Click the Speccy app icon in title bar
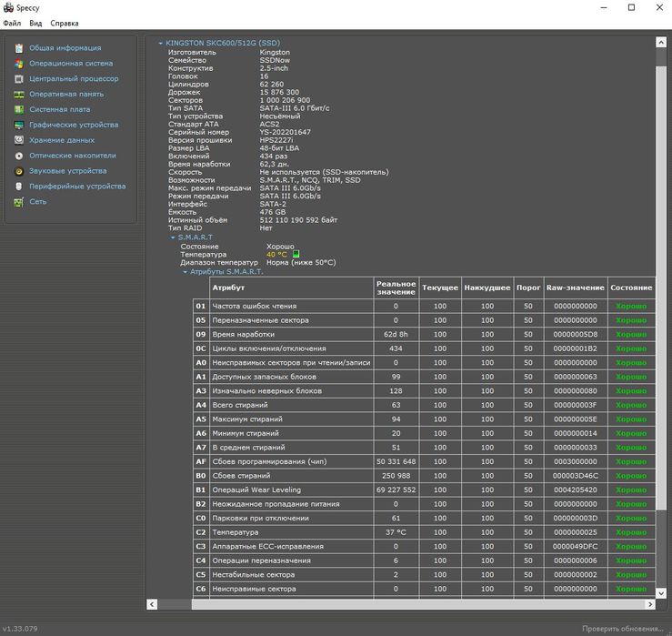 (x=8, y=7)
